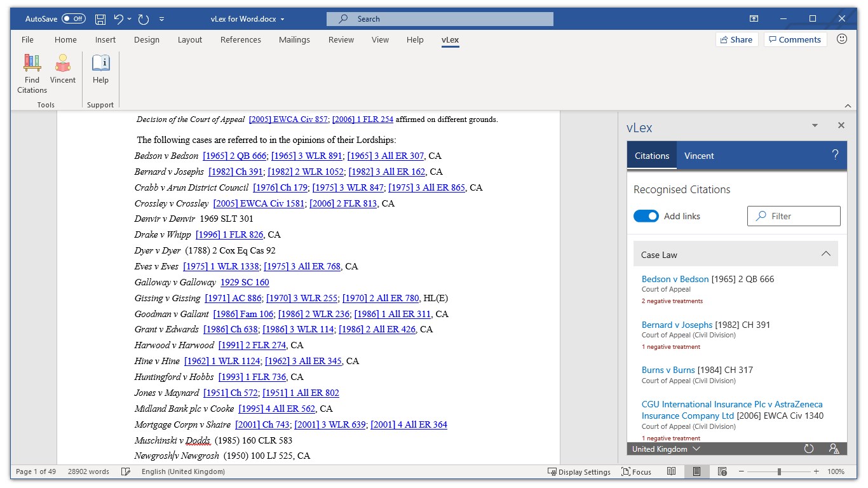Follow the [1996] 1 FLR 826 link
The width and height of the screenshot is (868, 488).
click(x=229, y=234)
